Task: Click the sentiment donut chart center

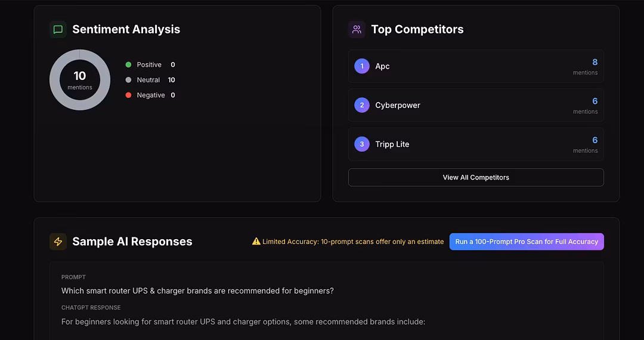Action: coord(80,80)
